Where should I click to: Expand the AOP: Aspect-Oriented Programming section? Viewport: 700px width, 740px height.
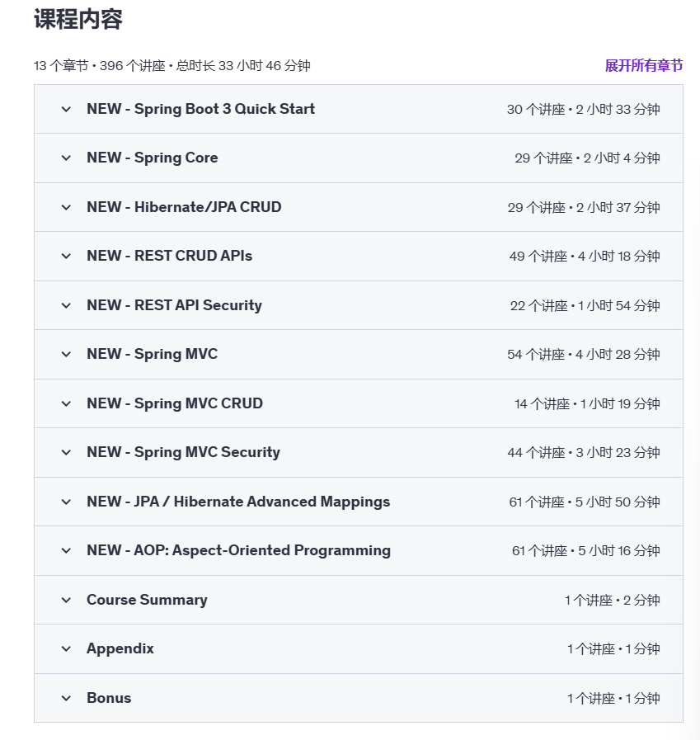click(66, 550)
